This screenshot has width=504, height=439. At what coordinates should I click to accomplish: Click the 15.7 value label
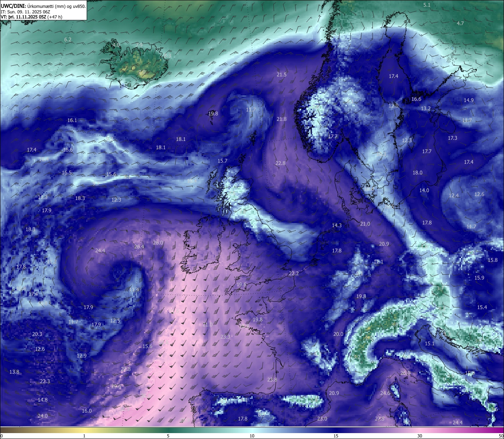(x=222, y=161)
